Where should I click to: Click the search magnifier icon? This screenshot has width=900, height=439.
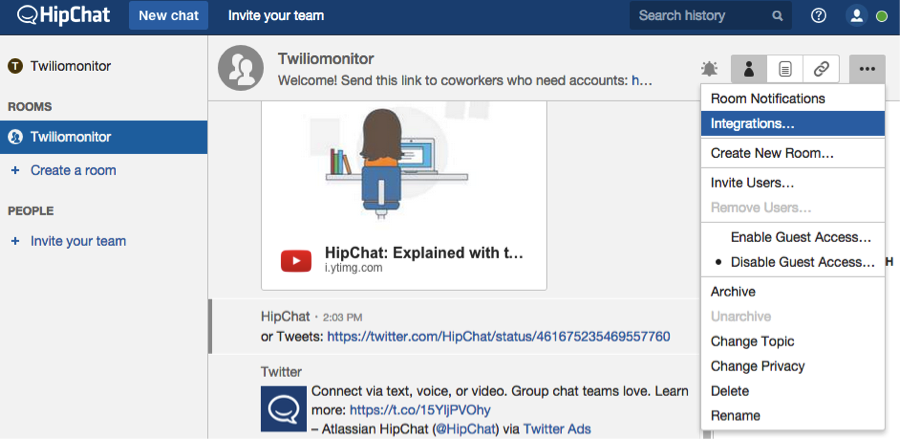(777, 16)
